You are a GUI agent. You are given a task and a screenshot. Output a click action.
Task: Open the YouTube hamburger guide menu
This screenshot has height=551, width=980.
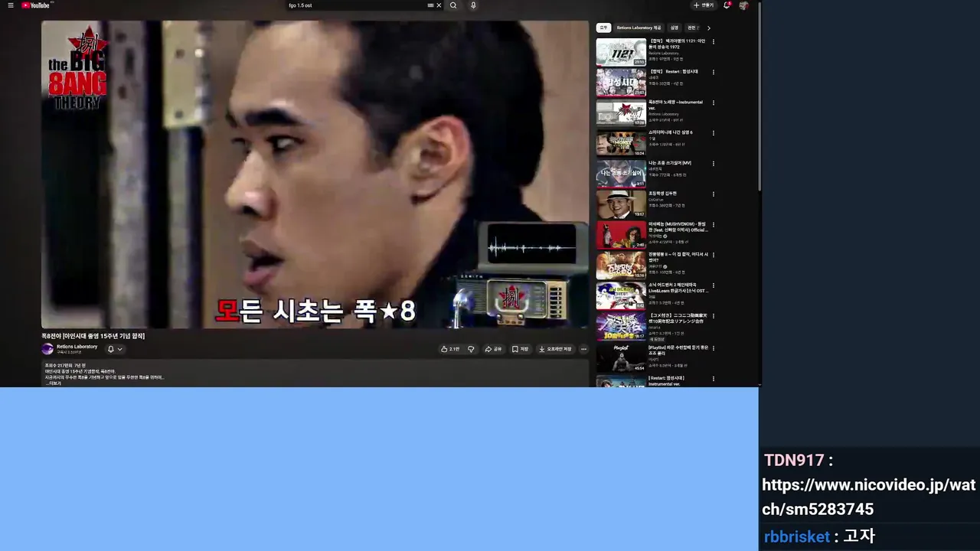11,5
